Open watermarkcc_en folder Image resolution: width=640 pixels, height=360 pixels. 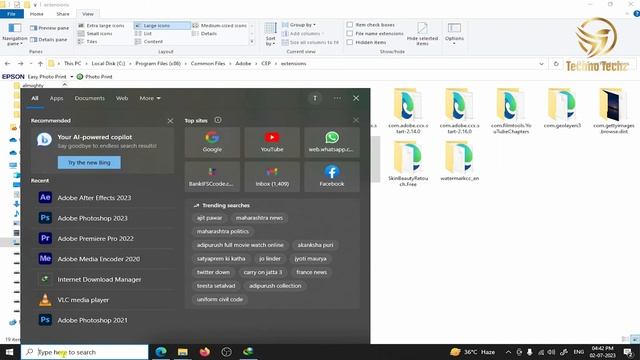[459, 161]
